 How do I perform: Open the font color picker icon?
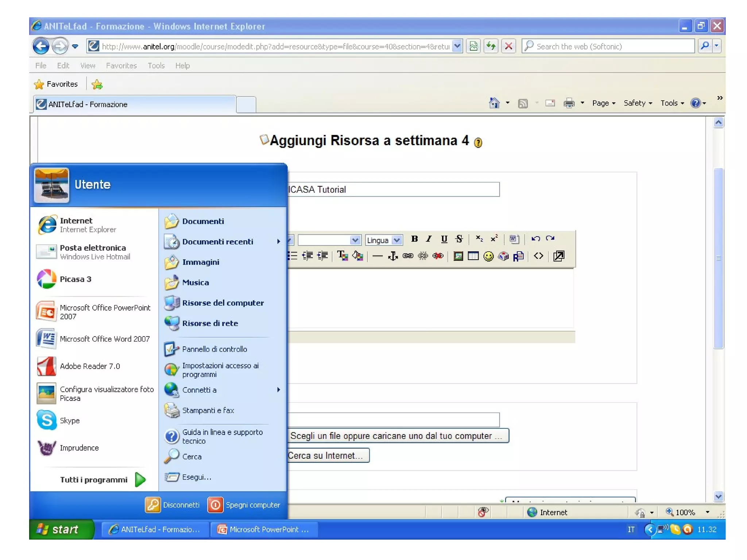point(342,256)
